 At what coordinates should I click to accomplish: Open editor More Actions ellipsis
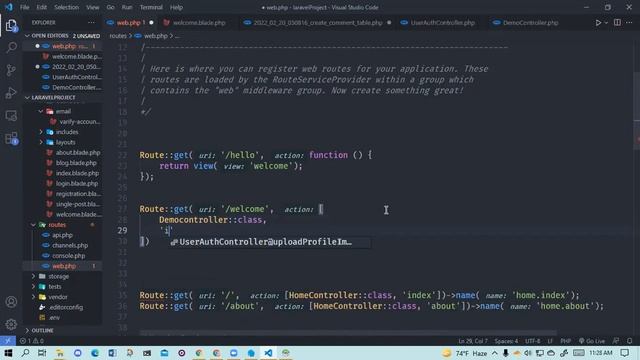[x=629, y=23]
